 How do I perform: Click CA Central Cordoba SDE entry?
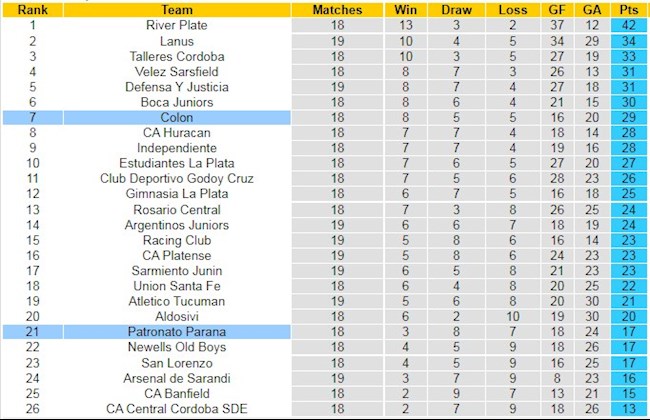click(x=177, y=408)
